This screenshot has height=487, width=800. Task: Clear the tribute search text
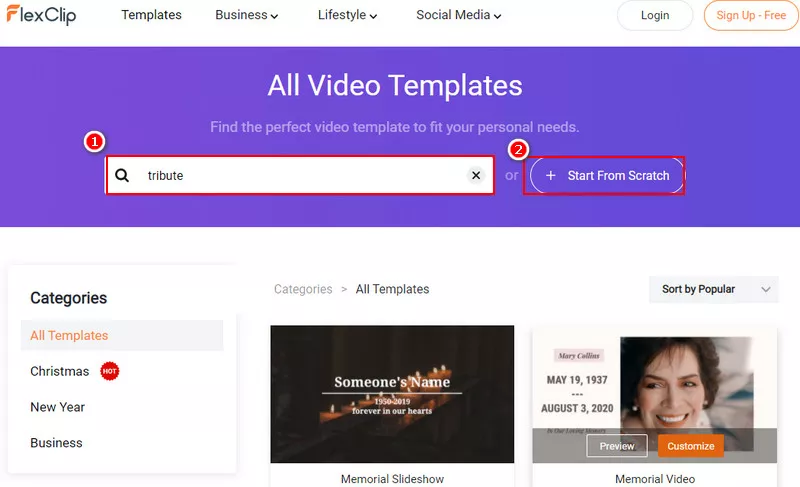click(476, 175)
